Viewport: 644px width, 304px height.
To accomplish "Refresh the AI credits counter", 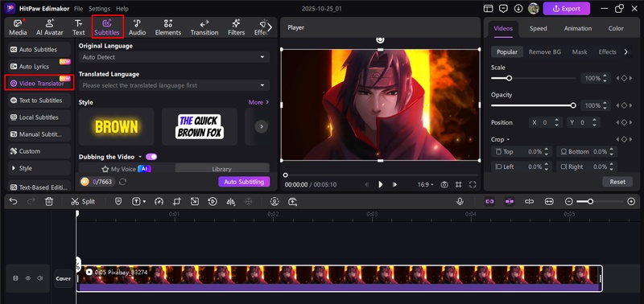I will [122, 182].
